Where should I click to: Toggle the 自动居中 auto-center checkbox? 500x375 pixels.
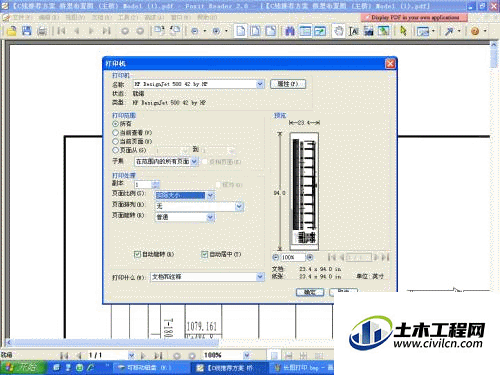204,254
